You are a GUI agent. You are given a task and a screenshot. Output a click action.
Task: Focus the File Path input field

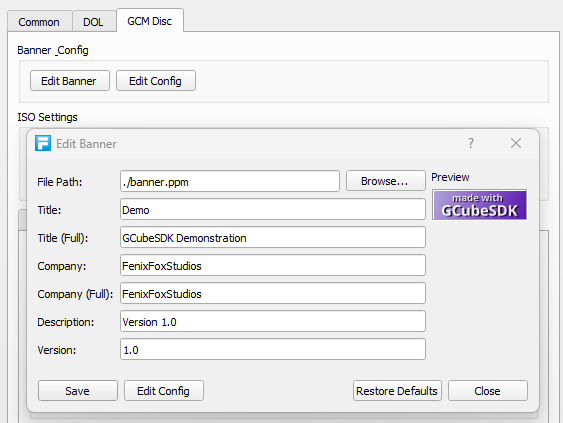pyautogui.click(x=230, y=181)
